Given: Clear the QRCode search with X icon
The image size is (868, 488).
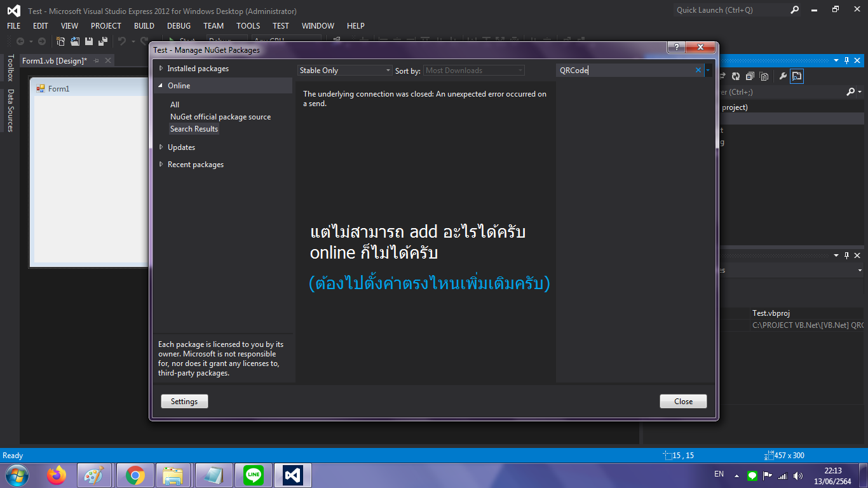Looking at the screenshot, I should tap(698, 71).
